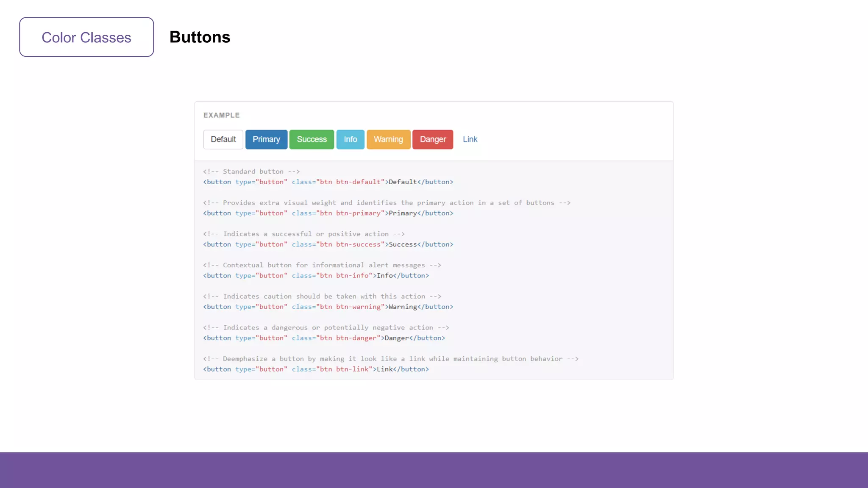The image size is (868, 488).
Task: Click the green Success button
Action: [x=312, y=139]
